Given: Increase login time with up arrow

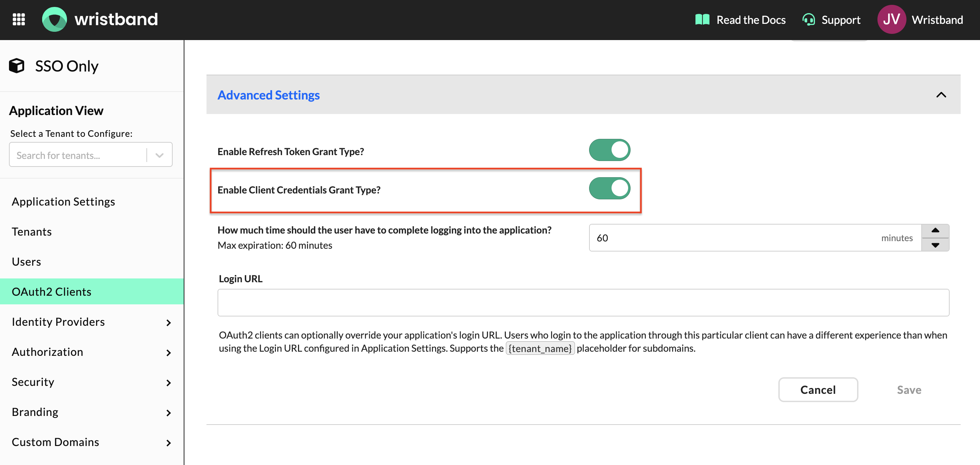Looking at the screenshot, I should pos(935,230).
